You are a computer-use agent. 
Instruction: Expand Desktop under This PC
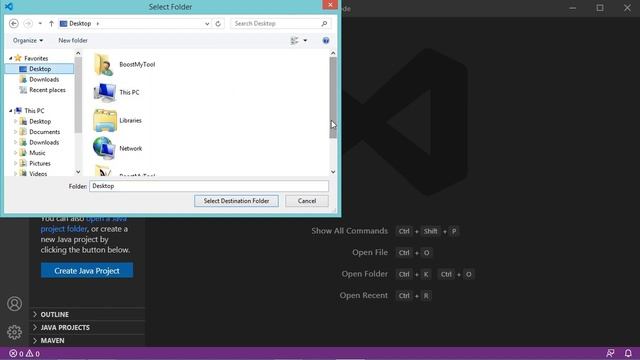[x=16, y=121]
